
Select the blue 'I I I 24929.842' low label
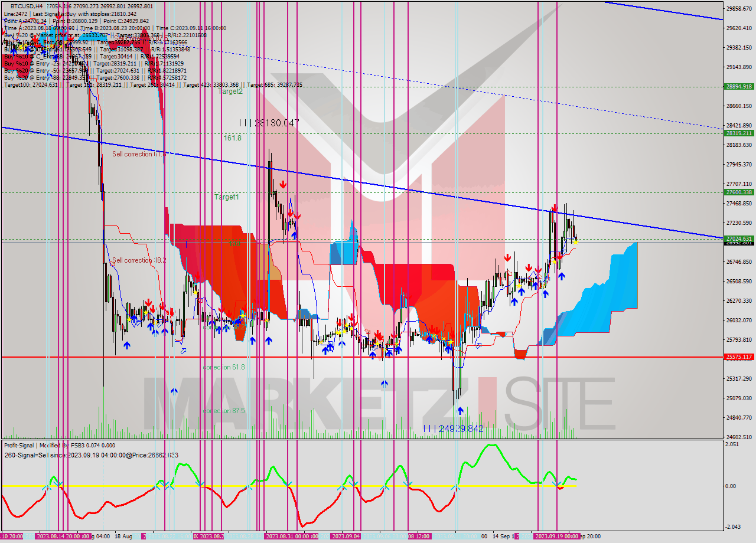pyautogui.click(x=453, y=428)
